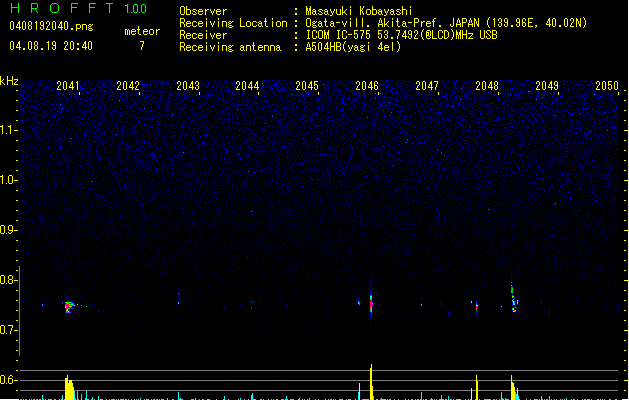629x400 pixels.
Task: Click the timestamp 04.08.19 20:40
Action: (x=51, y=46)
